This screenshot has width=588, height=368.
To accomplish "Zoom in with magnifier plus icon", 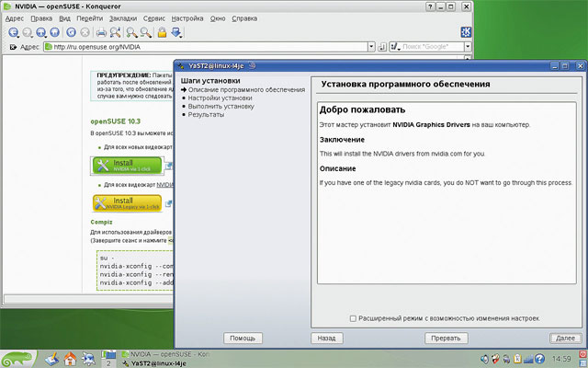I will 131,33.
